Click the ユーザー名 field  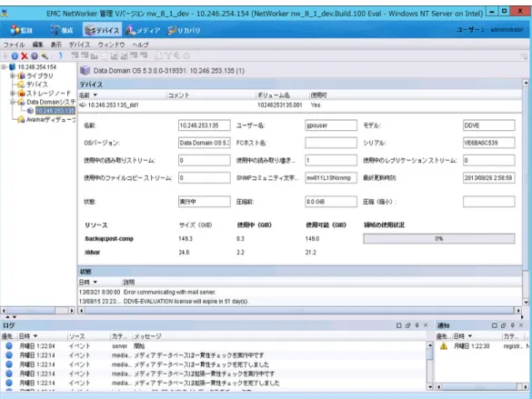331,125
